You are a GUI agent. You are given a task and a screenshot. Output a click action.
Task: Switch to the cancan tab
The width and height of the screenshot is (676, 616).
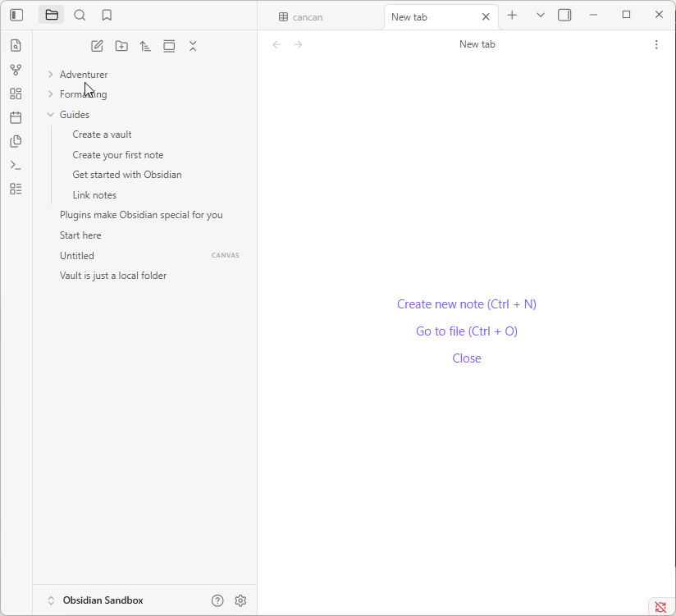coord(308,17)
